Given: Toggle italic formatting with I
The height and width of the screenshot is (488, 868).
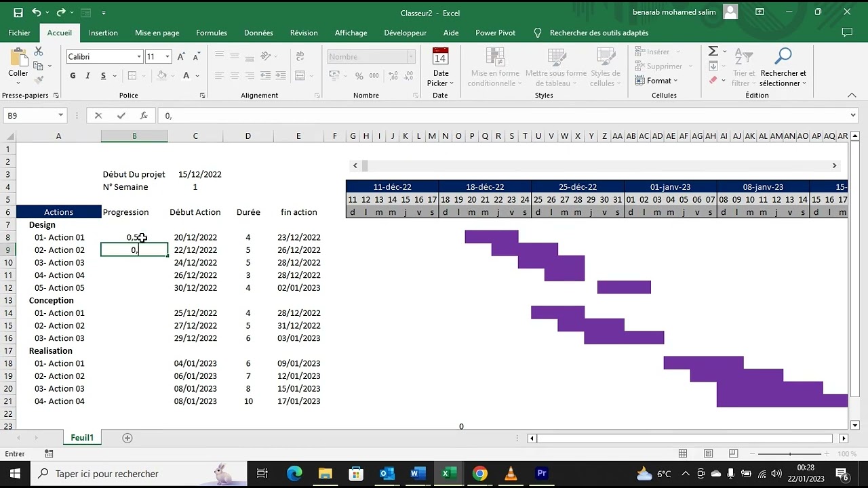Looking at the screenshot, I should point(88,76).
